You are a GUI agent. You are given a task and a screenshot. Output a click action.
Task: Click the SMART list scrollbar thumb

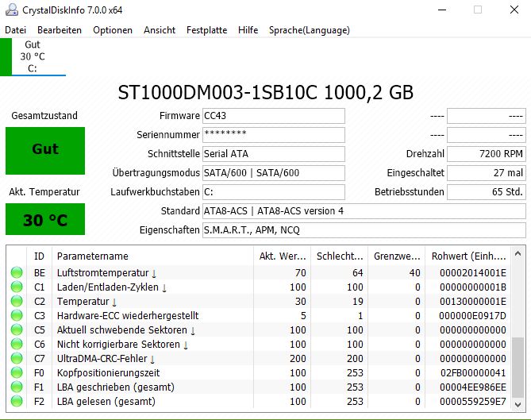coord(518,367)
